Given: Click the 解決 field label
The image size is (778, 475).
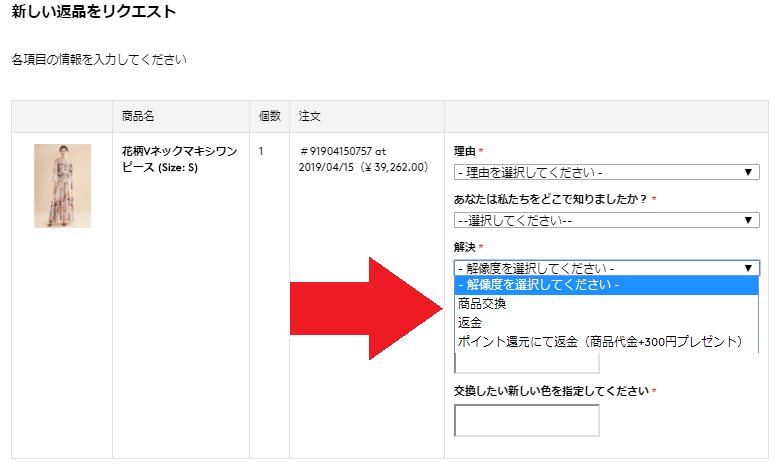Looking at the screenshot, I should 465,247.
